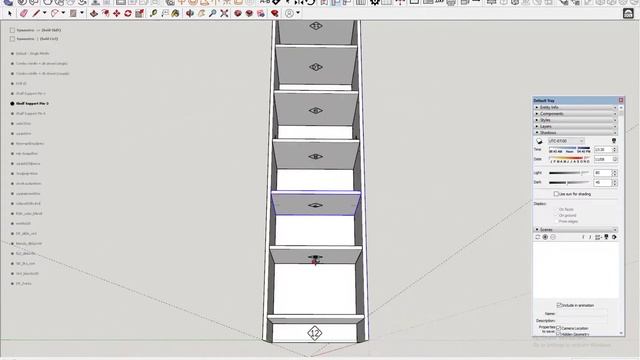Screen dimensions: 640x360
Task: Collapse the Scenes panel
Action: 576,230
